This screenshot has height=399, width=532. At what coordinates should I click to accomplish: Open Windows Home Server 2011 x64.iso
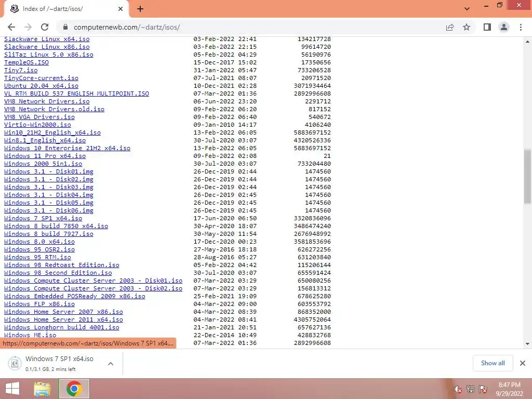(x=63, y=320)
